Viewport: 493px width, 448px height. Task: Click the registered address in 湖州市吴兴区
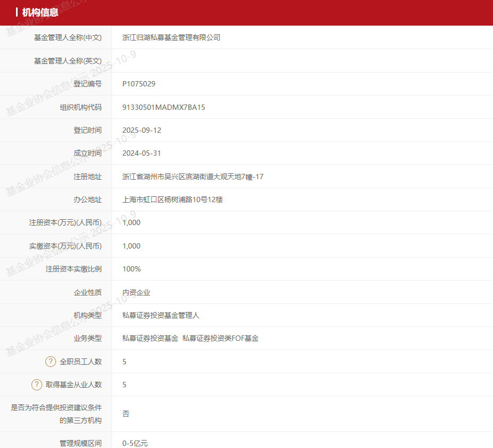click(193, 177)
